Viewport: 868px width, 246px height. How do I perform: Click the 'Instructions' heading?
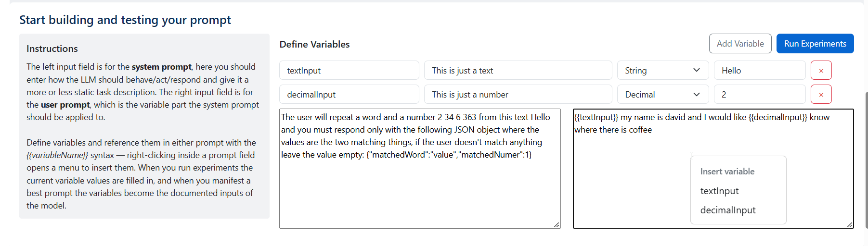pyautogui.click(x=52, y=49)
